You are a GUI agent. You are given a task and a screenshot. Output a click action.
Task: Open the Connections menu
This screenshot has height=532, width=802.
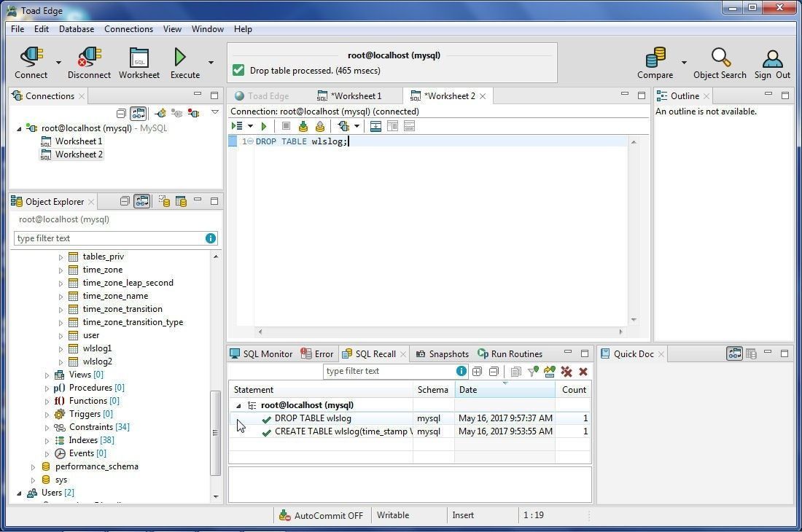[x=128, y=29]
